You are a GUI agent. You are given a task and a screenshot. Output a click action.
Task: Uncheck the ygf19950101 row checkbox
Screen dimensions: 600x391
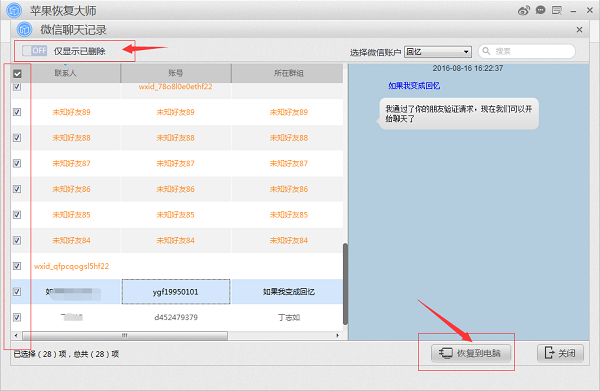(x=17, y=292)
